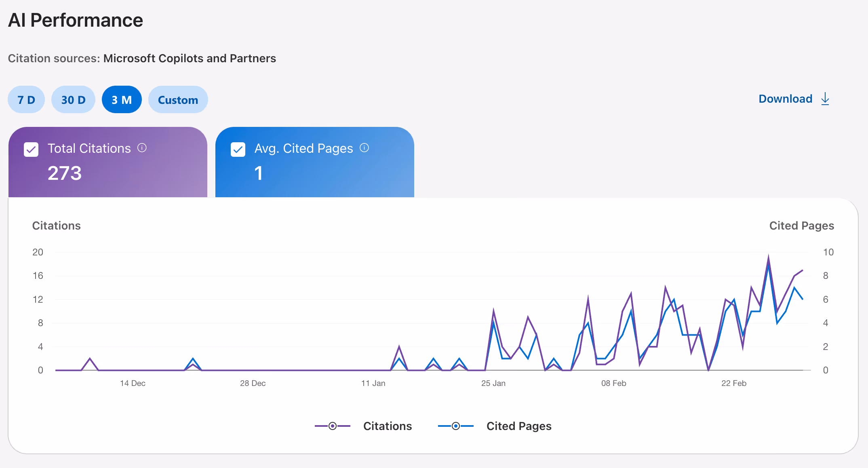
Task: Select the 3 M time range
Action: click(x=122, y=99)
